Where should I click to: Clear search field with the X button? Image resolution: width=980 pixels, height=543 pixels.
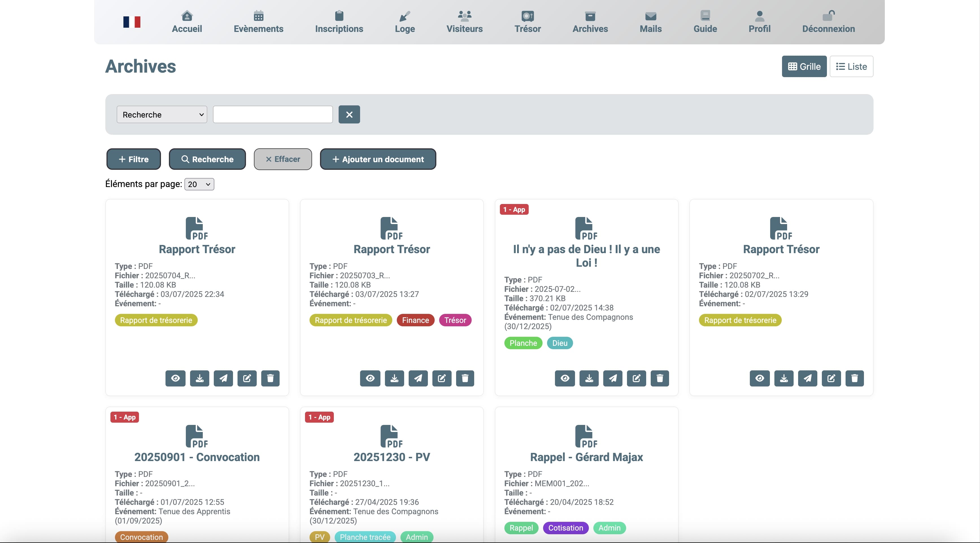(349, 114)
